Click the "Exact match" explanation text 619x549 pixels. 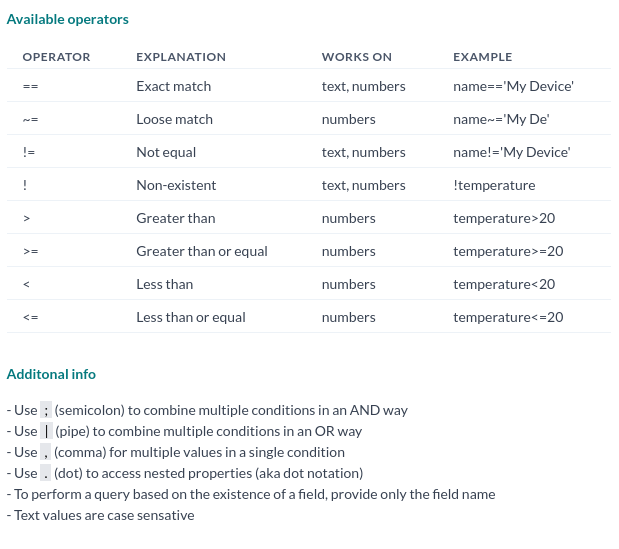coord(174,86)
